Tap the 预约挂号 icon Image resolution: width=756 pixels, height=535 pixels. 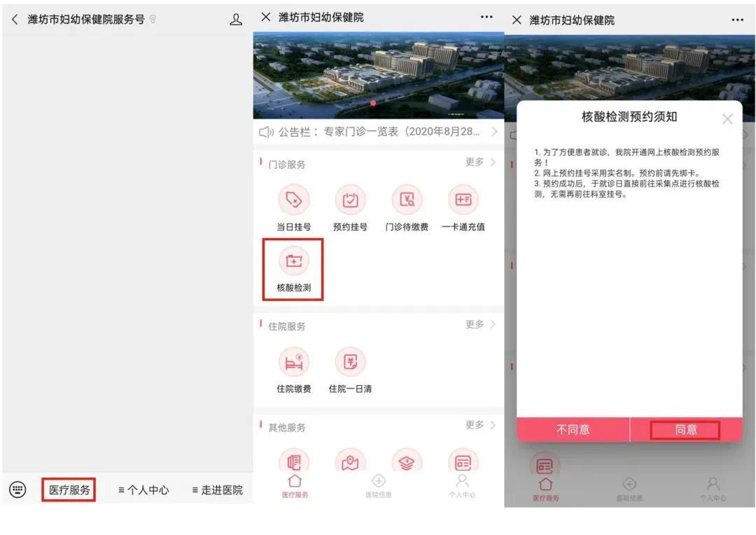coord(351,200)
